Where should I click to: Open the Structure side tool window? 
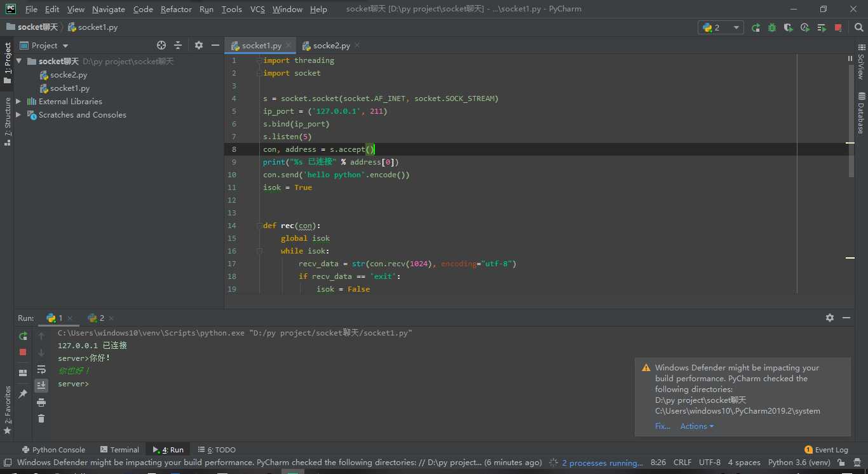8,121
